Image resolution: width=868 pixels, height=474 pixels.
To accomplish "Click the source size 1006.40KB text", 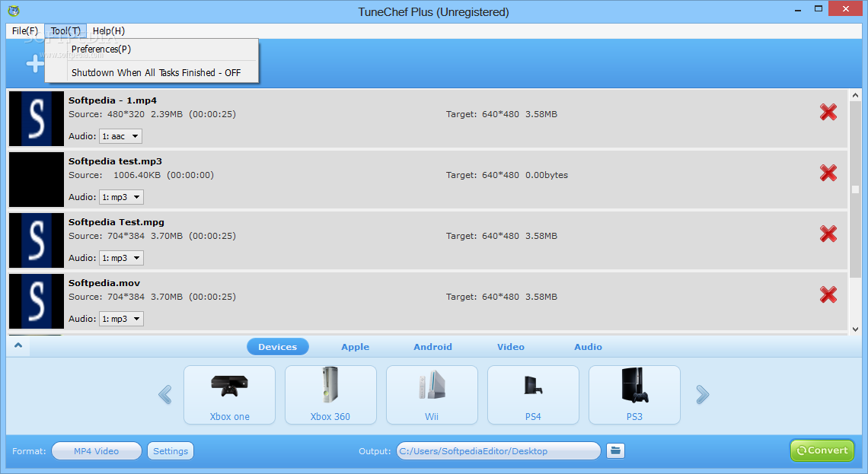I will 137,175.
